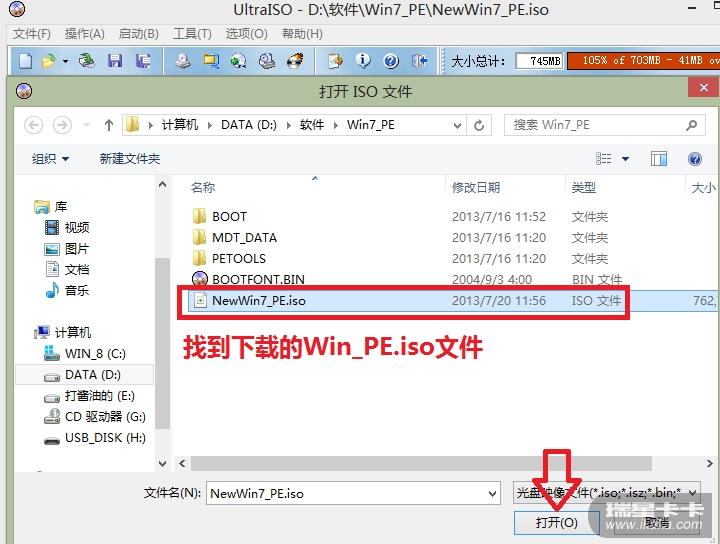Go forward with the right arrow button
Viewport: 720px width, 544px height.
point(62,125)
